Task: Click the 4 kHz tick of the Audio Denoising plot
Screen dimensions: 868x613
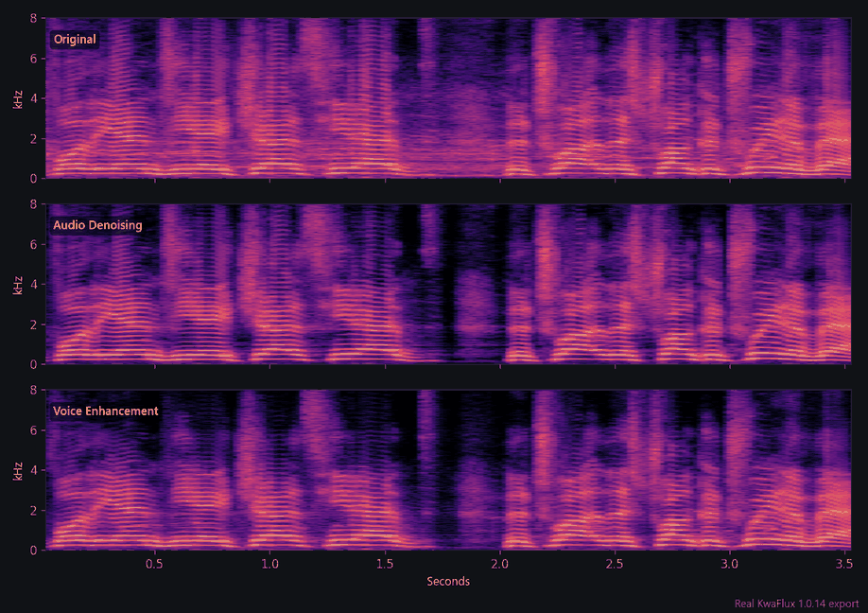Action: coord(34,285)
